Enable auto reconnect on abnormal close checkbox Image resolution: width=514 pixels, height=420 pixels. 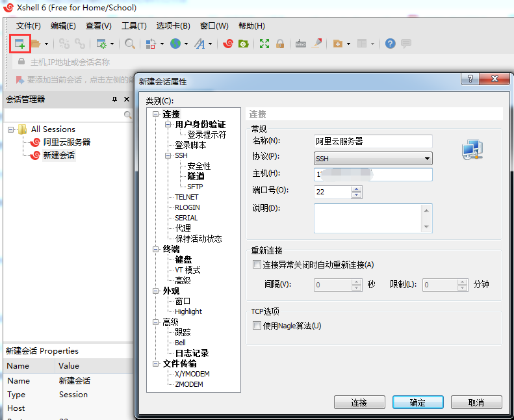(257, 264)
